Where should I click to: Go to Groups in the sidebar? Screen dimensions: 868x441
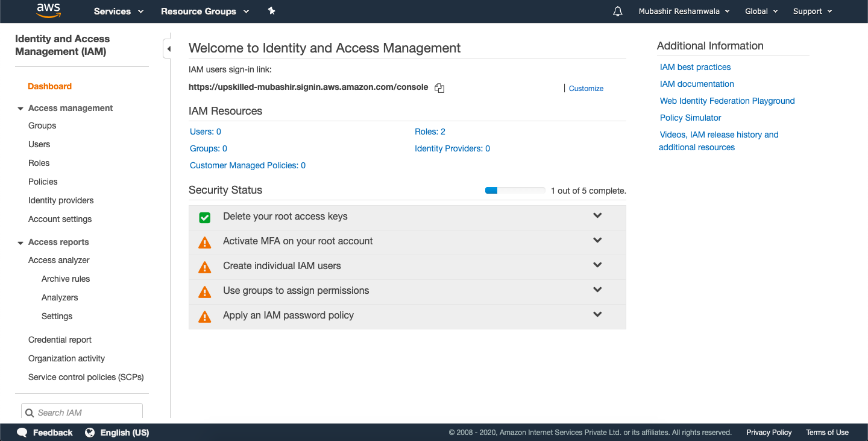[x=42, y=125]
